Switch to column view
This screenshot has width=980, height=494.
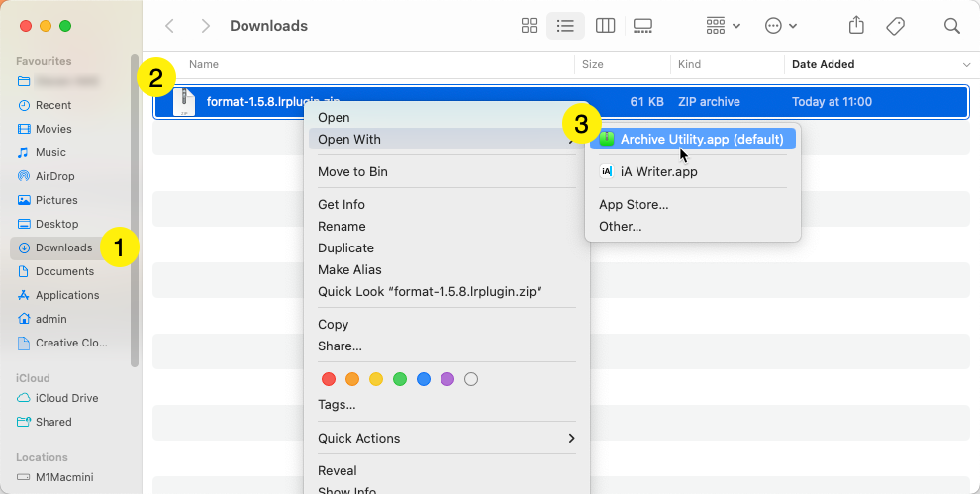605,26
